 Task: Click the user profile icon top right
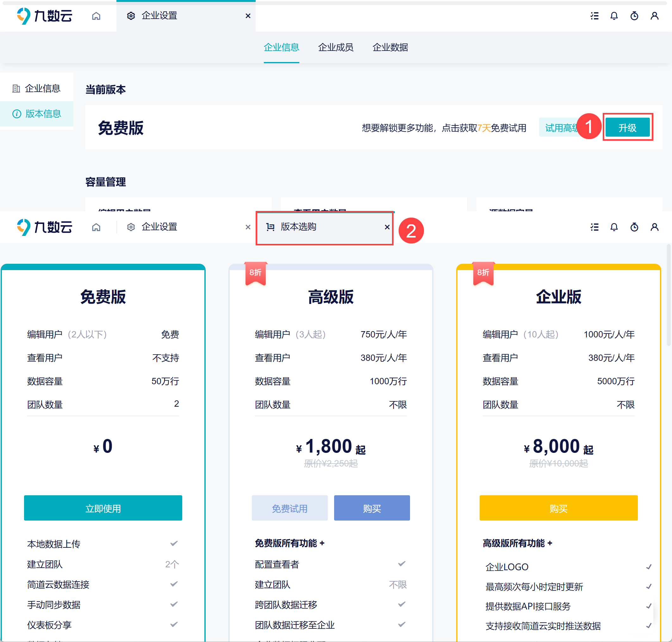[x=654, y=16]
